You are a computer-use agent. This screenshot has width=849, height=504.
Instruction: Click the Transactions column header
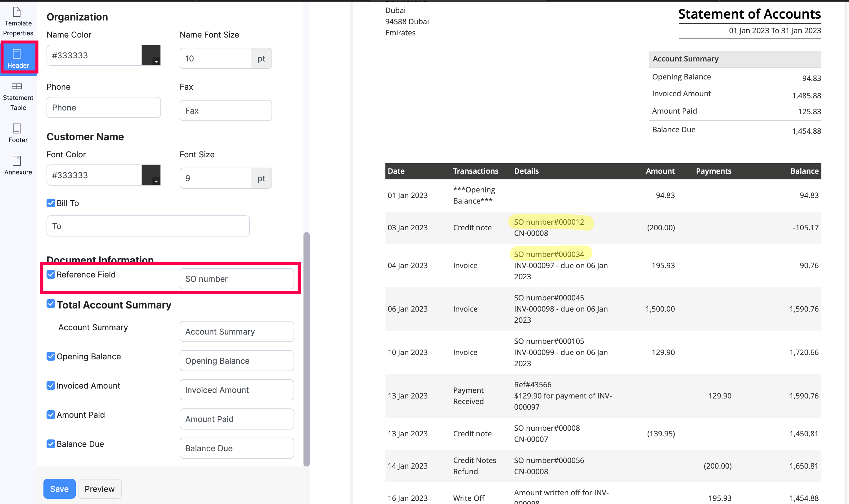(x=475, y=171)
